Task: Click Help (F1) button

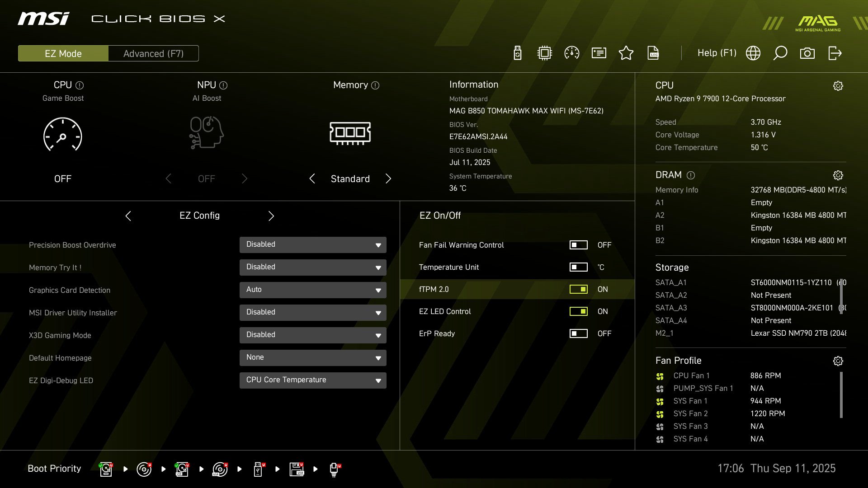Action: (717, 53)
